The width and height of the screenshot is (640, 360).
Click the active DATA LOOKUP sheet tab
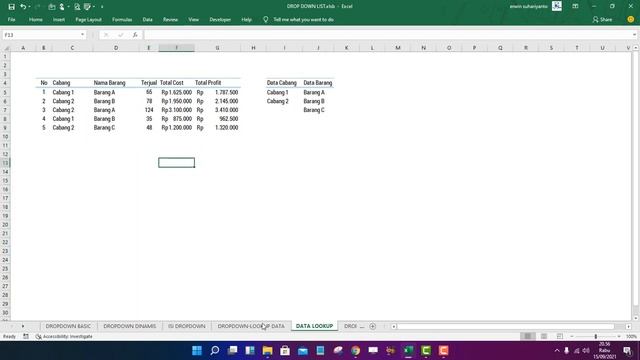314,326
